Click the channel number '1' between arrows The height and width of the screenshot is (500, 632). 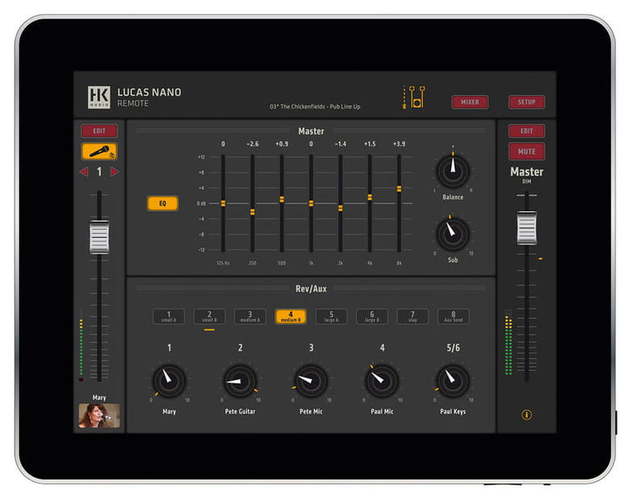(x=99, y=172)
